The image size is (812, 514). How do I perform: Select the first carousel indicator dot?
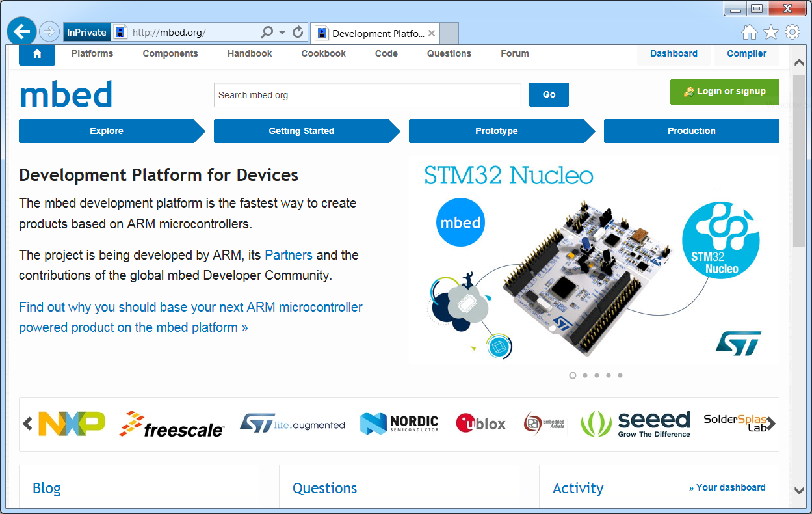[x=573, y=375]
